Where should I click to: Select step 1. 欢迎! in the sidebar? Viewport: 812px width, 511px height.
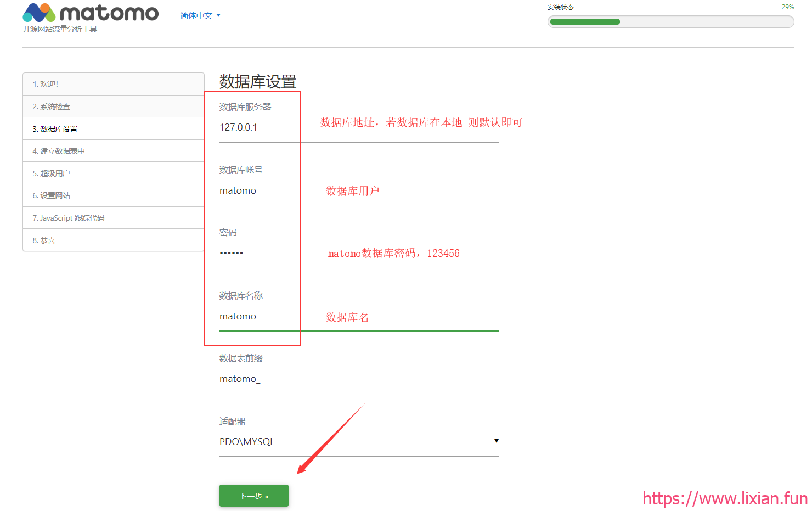(x=114, y=84)
